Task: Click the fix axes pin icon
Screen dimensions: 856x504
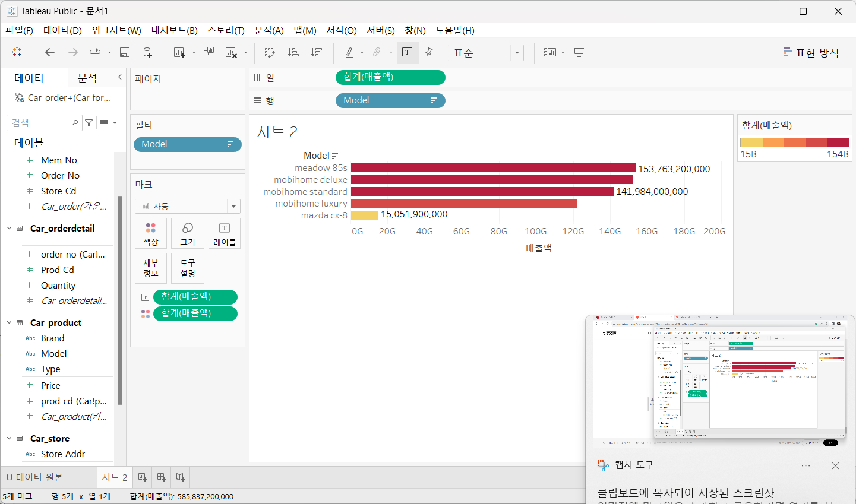Action: click(429, 52)
